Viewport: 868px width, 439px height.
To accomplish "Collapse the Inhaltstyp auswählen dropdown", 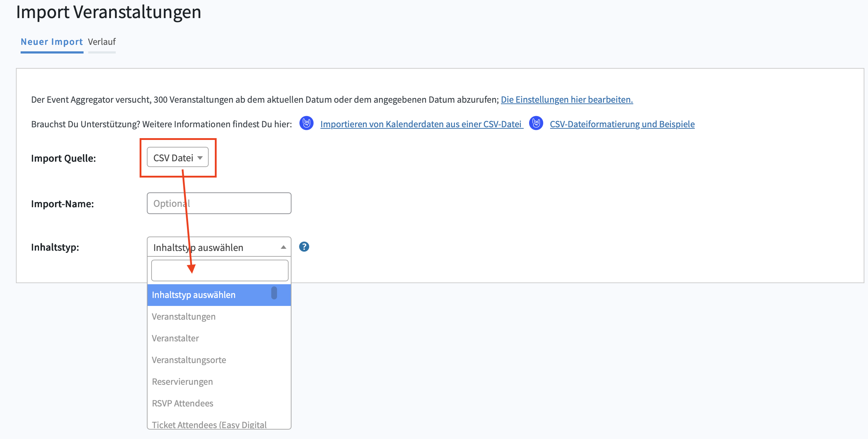I will pos(217,247).
